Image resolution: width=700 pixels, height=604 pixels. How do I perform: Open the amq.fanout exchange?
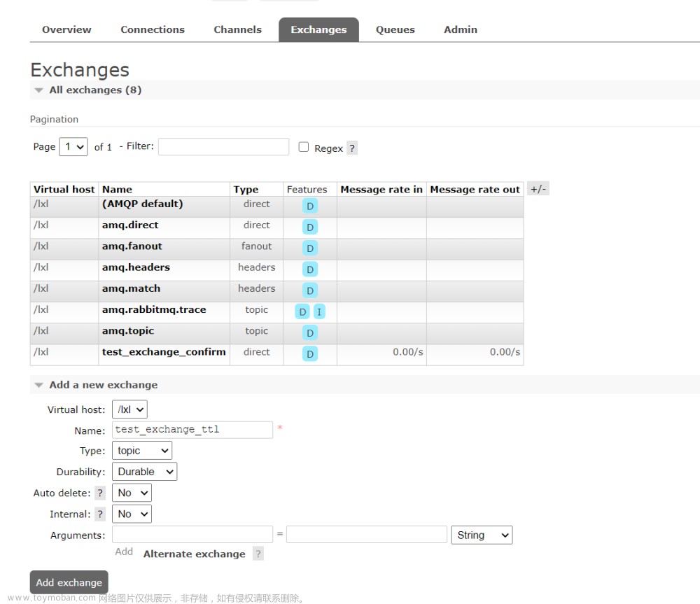[132, 246]
